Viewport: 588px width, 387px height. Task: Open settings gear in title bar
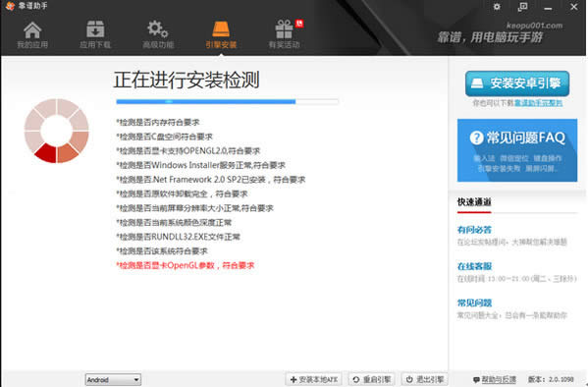tap(497, 7)
